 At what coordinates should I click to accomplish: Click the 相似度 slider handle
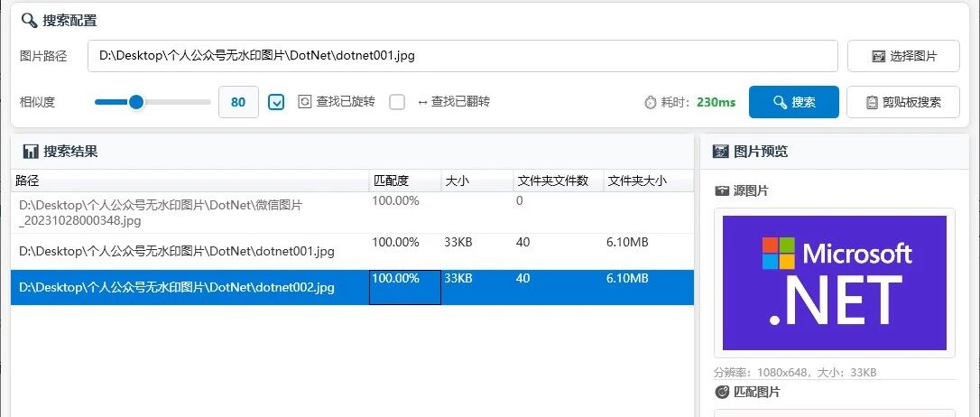click(x=136, y=102)
